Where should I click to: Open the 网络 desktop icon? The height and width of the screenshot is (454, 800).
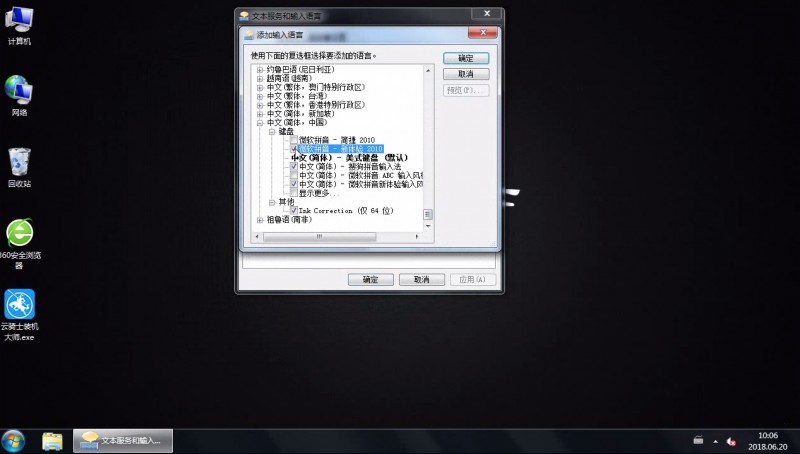coord(19,96)
